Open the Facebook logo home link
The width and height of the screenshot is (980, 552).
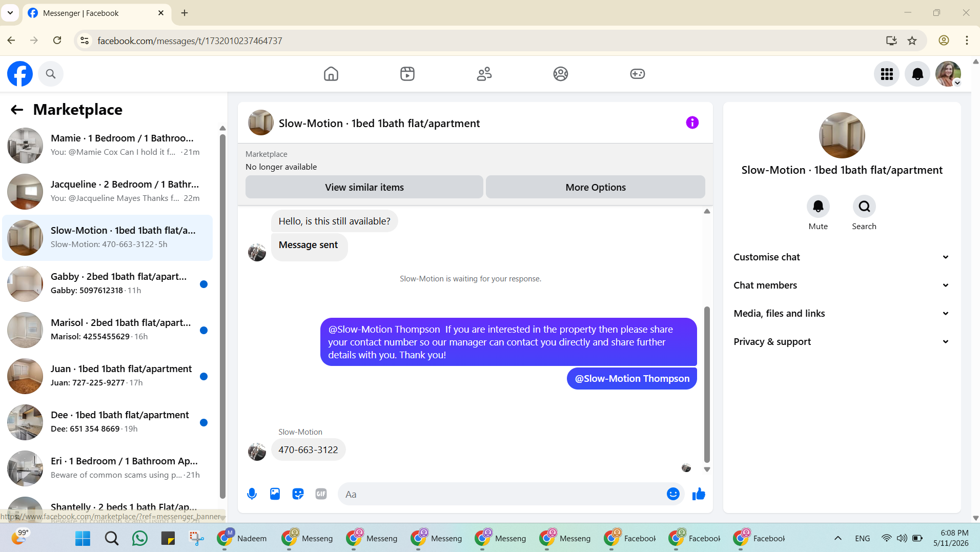pos(20,74)
